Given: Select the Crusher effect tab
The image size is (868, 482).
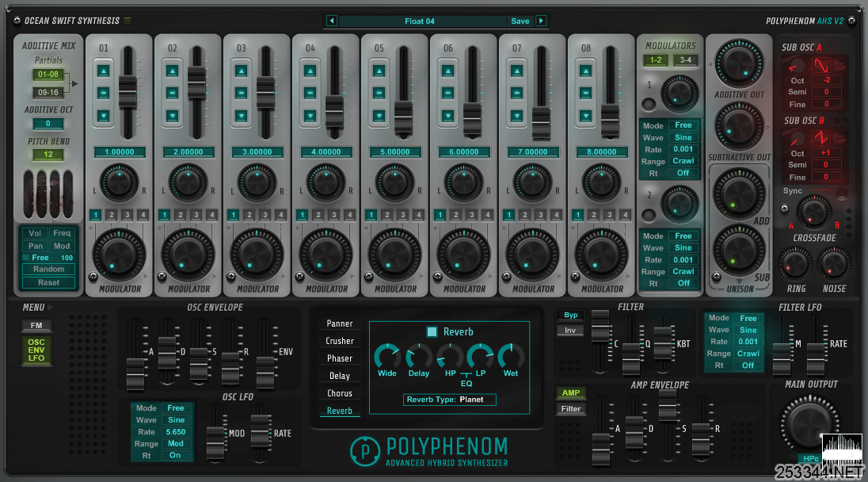Looking at the screenshot, I should coord(339,341).
